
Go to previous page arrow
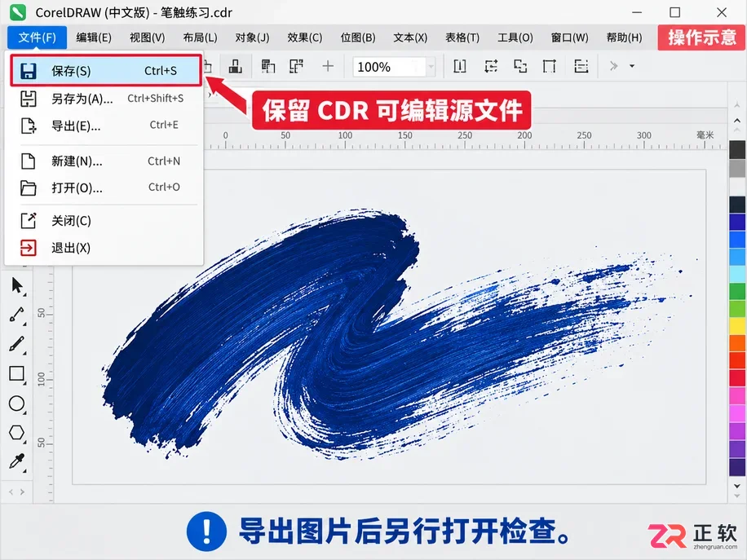11,492
